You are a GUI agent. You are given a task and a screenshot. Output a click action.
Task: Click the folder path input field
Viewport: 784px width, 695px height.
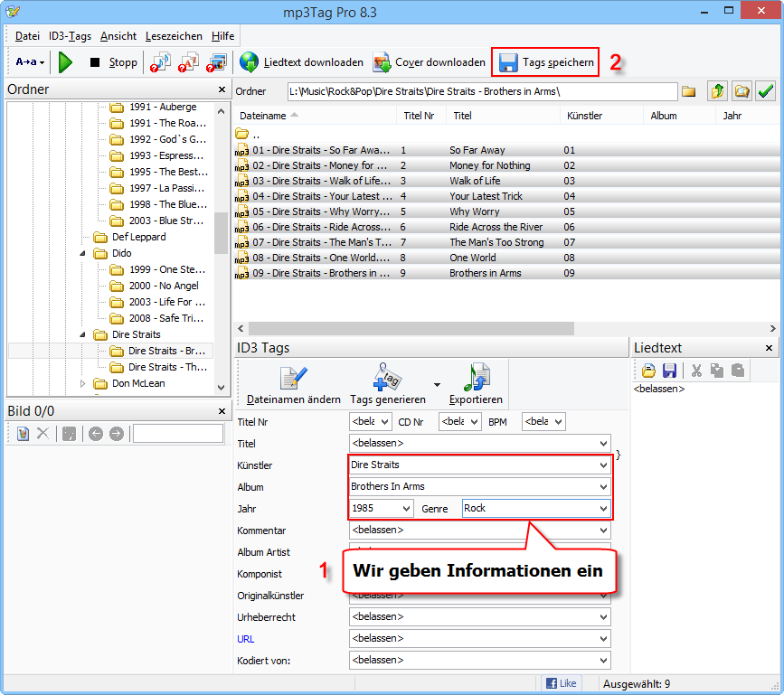483,91
